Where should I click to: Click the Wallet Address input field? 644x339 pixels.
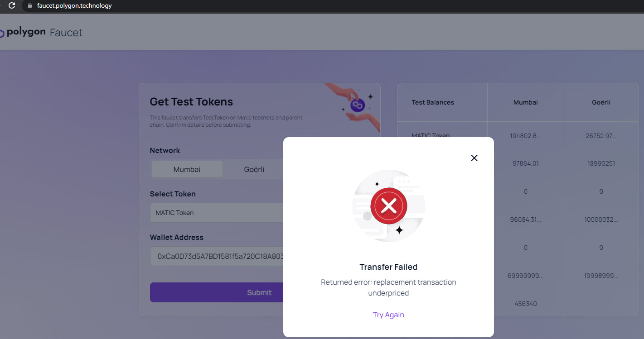click(218, 256)
